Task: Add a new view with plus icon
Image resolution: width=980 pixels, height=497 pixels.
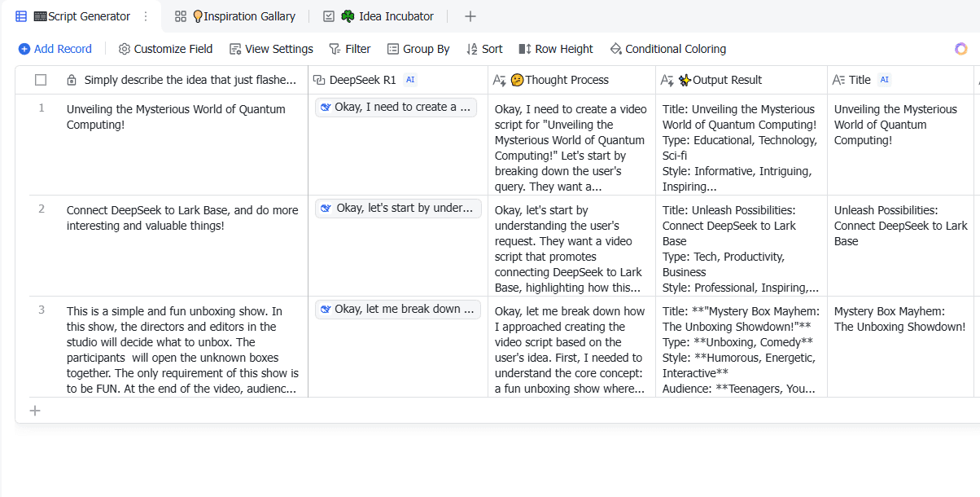Action: pyautogui.click(x=470, y=16)
